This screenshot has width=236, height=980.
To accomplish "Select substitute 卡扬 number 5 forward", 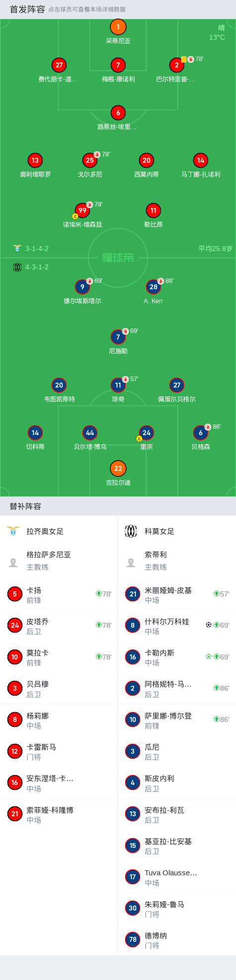I will coord(59,594).
